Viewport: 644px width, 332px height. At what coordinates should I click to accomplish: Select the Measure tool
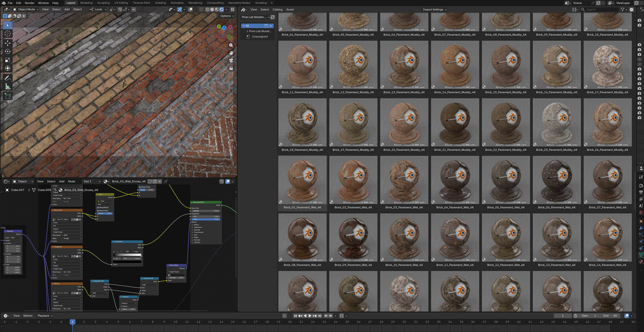[7, 87]
